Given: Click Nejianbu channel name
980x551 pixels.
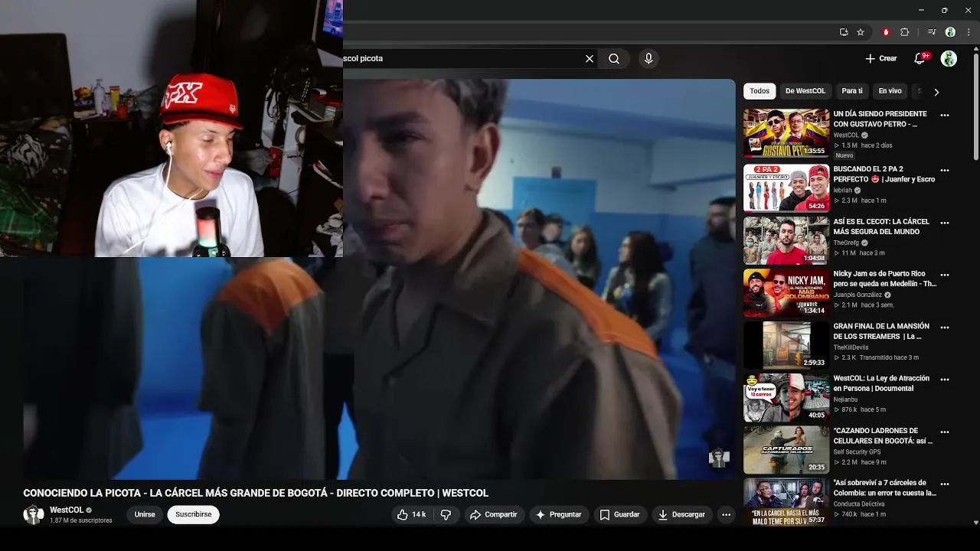Looking at the screenshot, I should click(x=847, y=399).
